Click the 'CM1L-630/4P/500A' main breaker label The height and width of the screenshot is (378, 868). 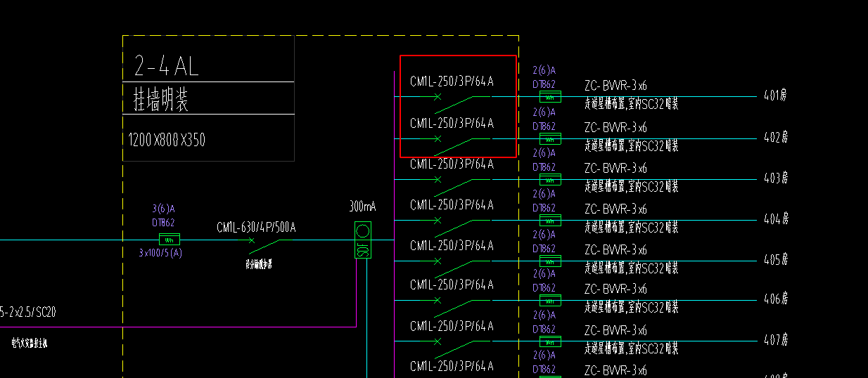[x=256, y=227]
